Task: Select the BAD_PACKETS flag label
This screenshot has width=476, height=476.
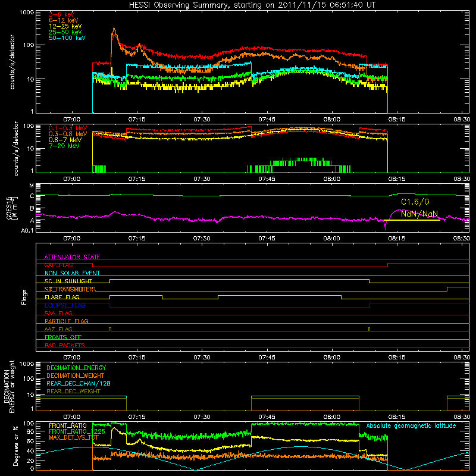Action: [x=65, y=345]
